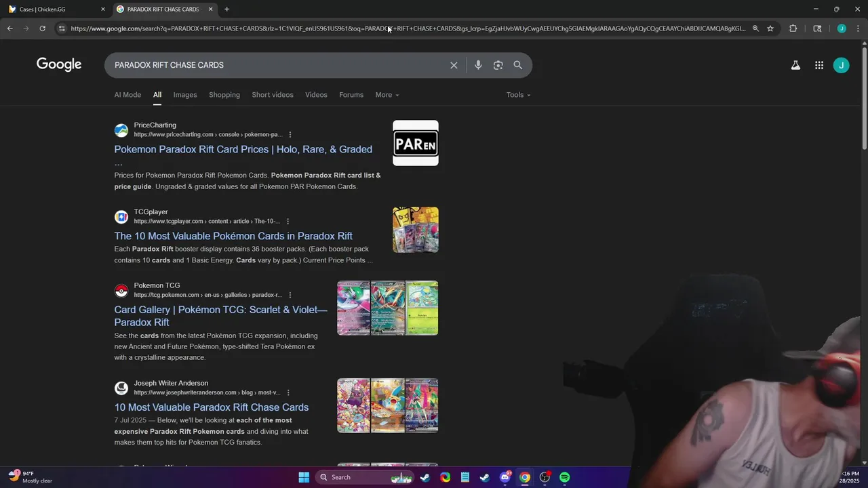Click the TCGplayer result thumbnail
Viewport: 868px width, 488px height.
pyautogui.click(x=416, y=230)
